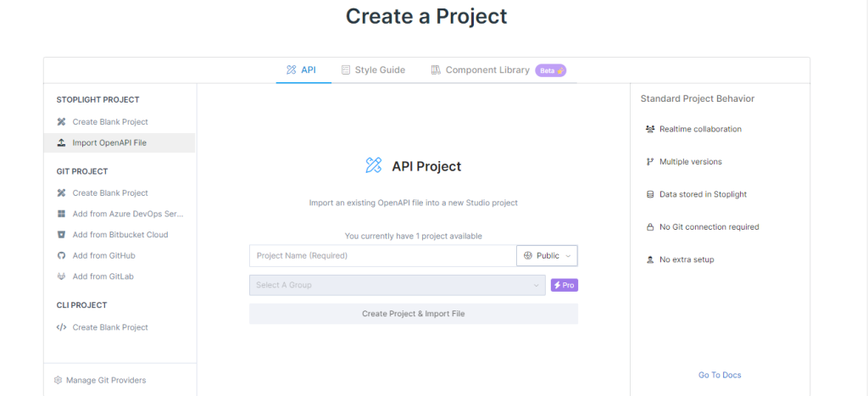Click the Pro upgrade badge
Image resolution: width=868 pixels, height=396 pixels.
[564, 285]
